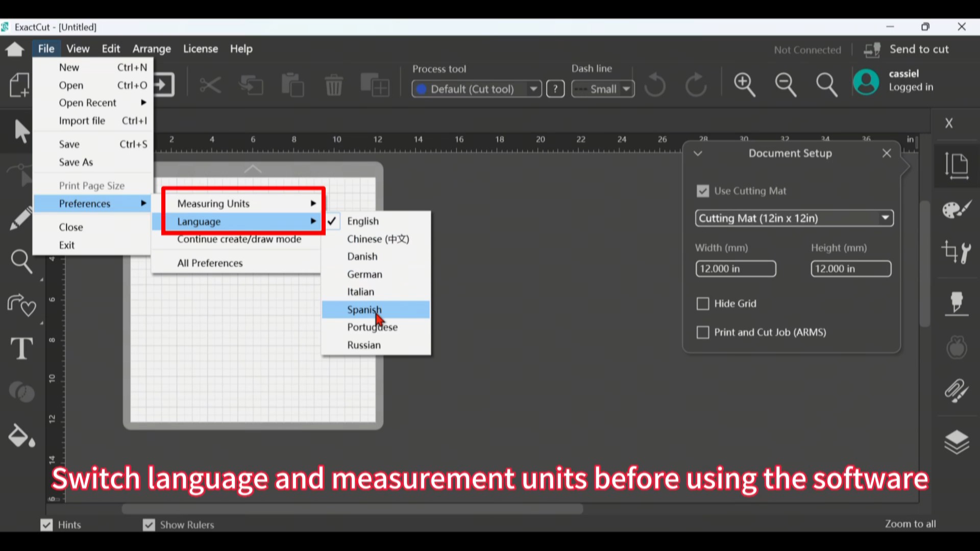Select the Text tool in left sidebar
Image resolution: width=980 pixels, height=551 pixels.
click(22, 348)
